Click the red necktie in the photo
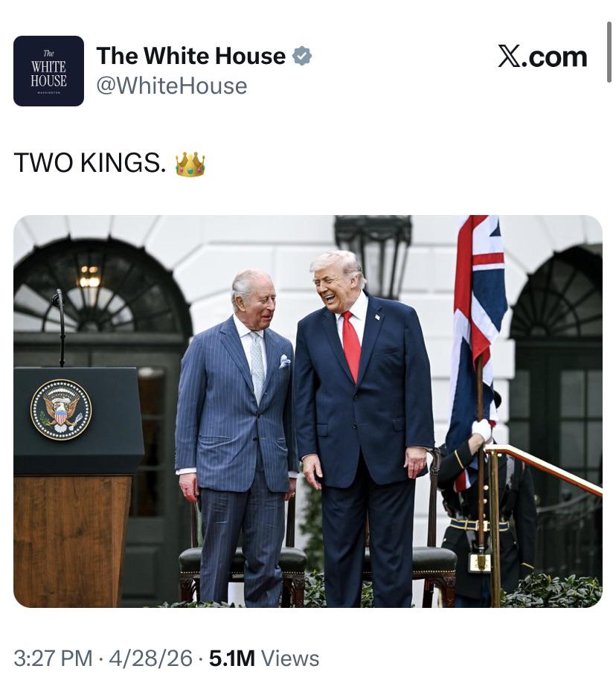Viewport: 616px width, 692px height. [352, 345]
